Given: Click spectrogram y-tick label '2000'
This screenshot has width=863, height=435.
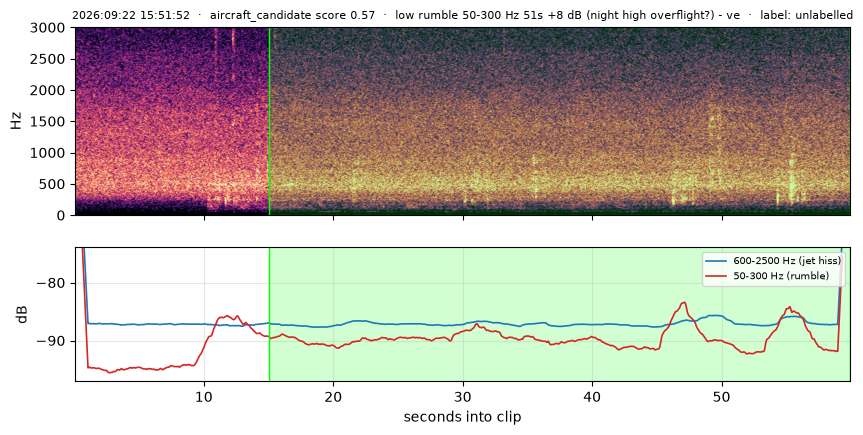Looking at the screenshot, I should [51, 90].
